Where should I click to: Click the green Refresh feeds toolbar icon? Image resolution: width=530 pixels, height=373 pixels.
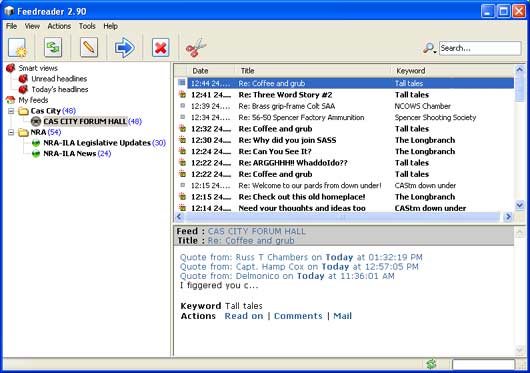click(53, 47)
